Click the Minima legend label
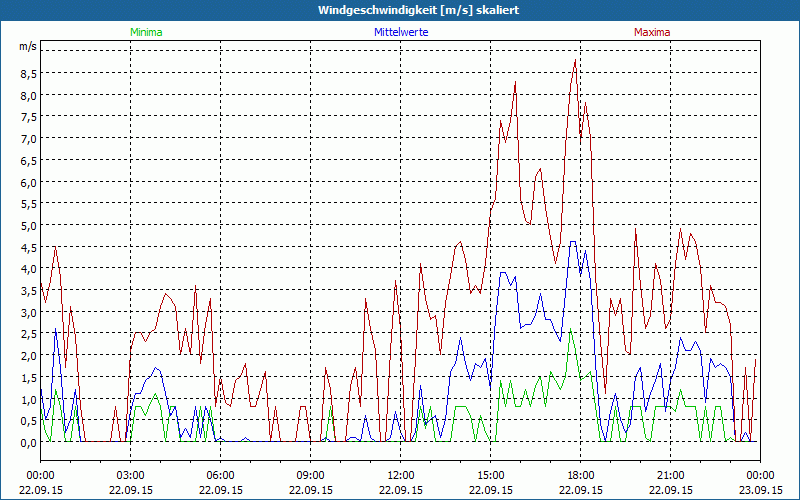 pyautogui.click(x=146, y=32)
